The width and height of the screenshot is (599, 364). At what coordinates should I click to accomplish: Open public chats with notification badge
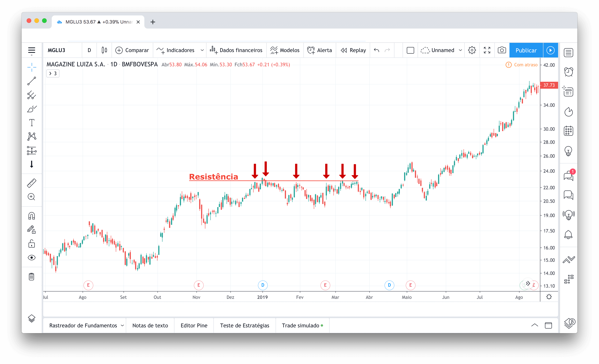(568, 176)
